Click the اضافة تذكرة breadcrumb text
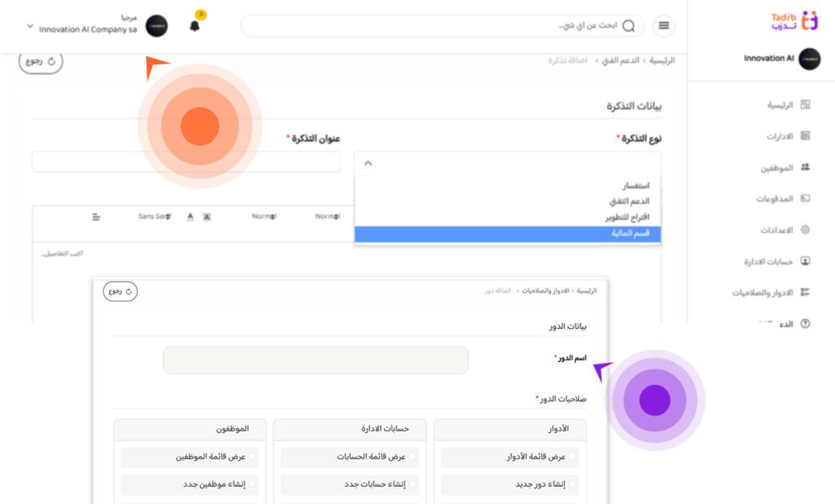The height and width of the screenshot is (504, 835). 568,60
